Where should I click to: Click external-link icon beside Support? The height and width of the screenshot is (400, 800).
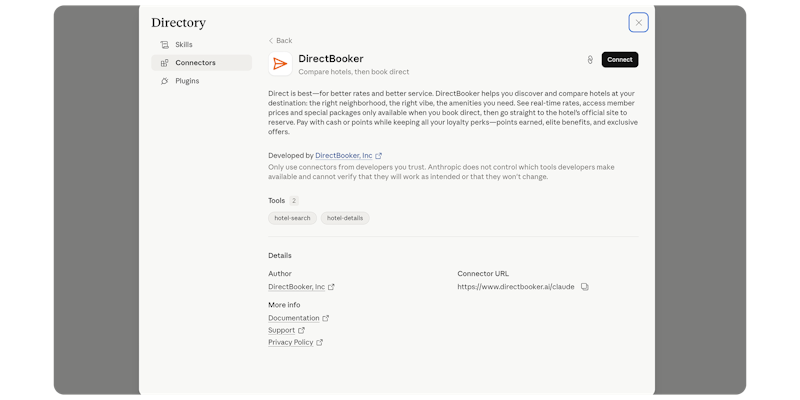(x=301, y=331)
